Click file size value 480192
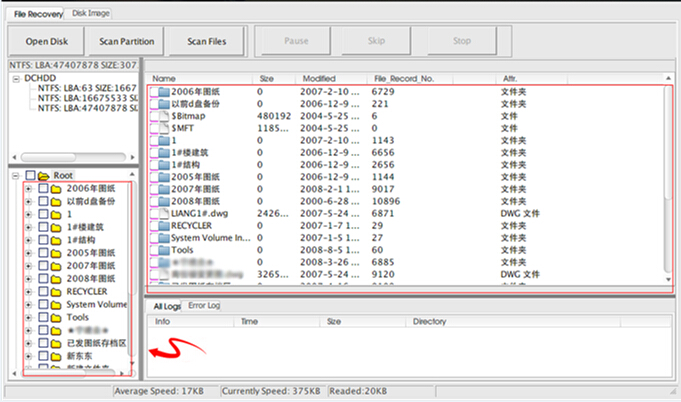Image resolution: width=681 pixels, height=402 pixels. [x=274, y=116]
